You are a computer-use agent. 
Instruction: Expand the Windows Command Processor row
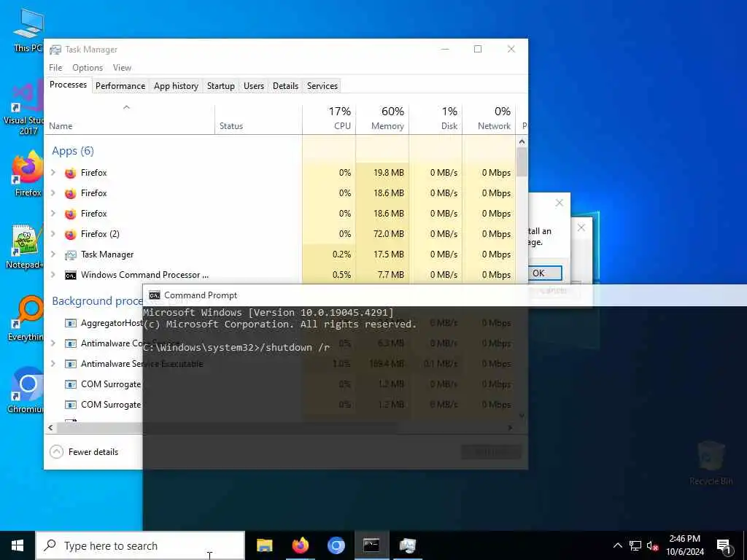click(x=53, y=275)
